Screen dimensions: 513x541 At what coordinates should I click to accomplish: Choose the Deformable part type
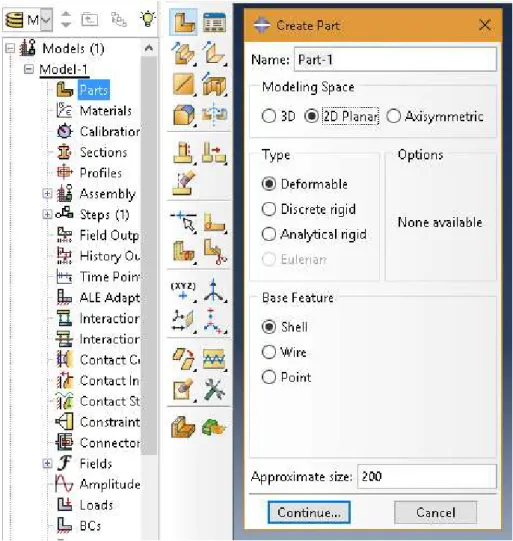[269, 184]
